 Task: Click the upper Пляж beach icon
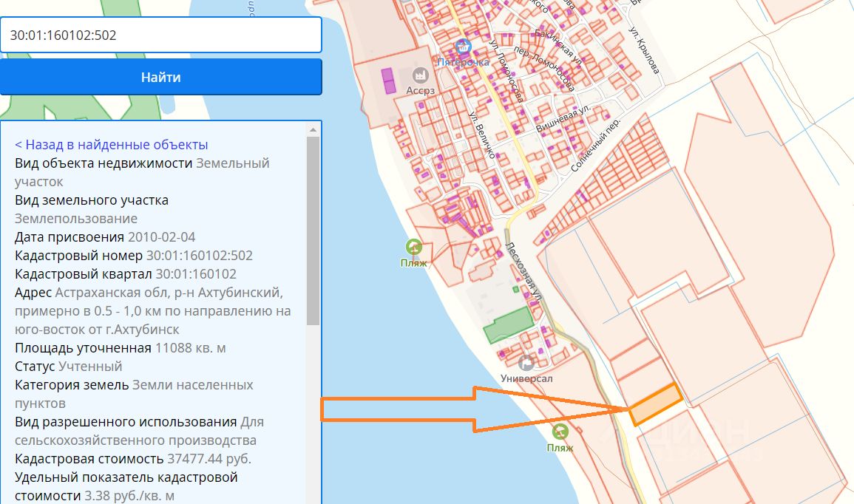[x=414, y=248]
